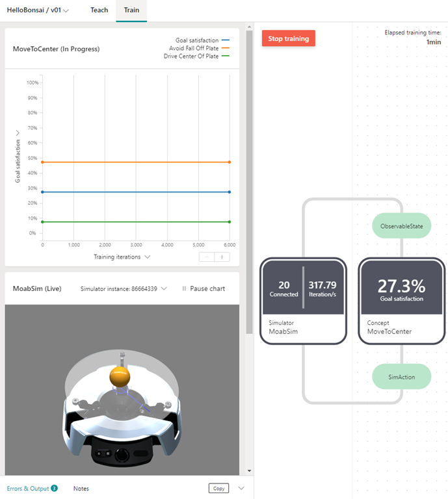The width and height of the screenshot is (448, 499).
Task: Click the Errors & Output count badge
Action: [54, 488]
